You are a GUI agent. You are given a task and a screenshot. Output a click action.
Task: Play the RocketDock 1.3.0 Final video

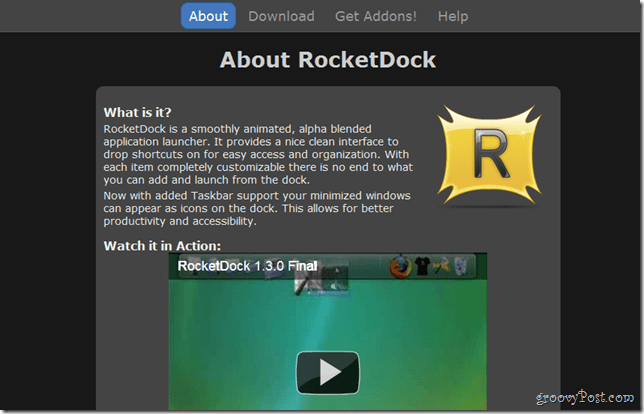(x=328, y=372)
